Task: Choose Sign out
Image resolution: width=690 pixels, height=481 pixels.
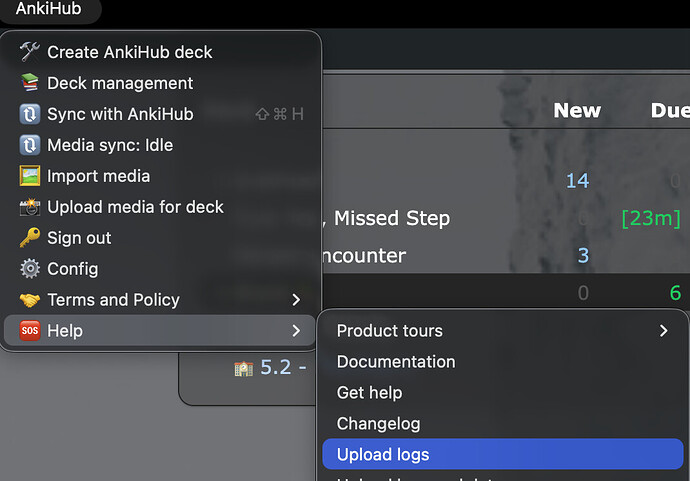Action: tap(159, 238)
